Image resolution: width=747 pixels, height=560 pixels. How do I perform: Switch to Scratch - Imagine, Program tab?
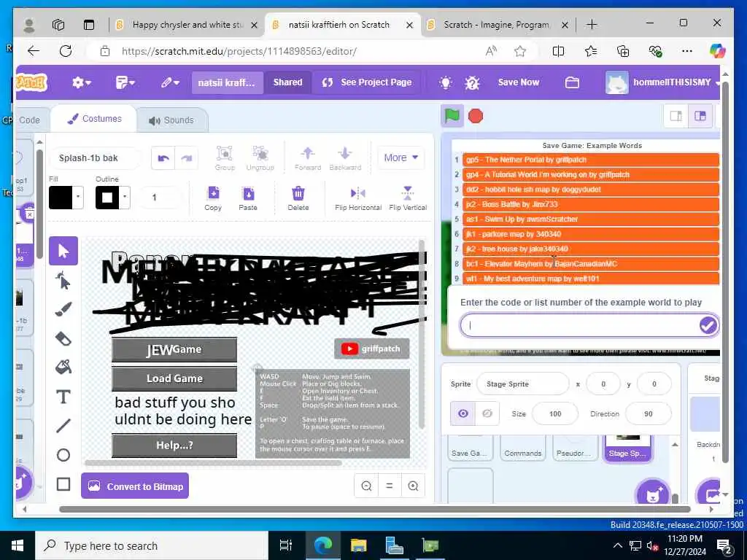click(498, 25)
